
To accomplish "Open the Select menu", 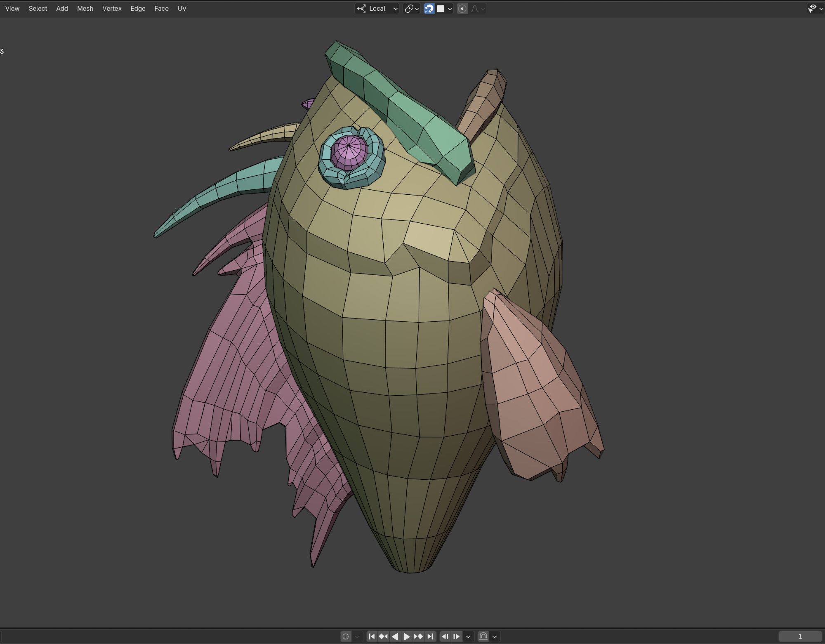I will [38, 8].
